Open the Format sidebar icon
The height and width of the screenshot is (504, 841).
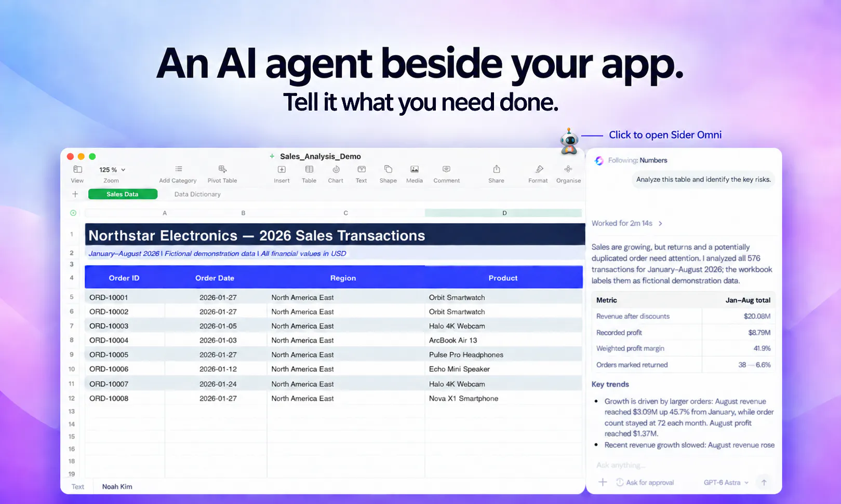539,169
